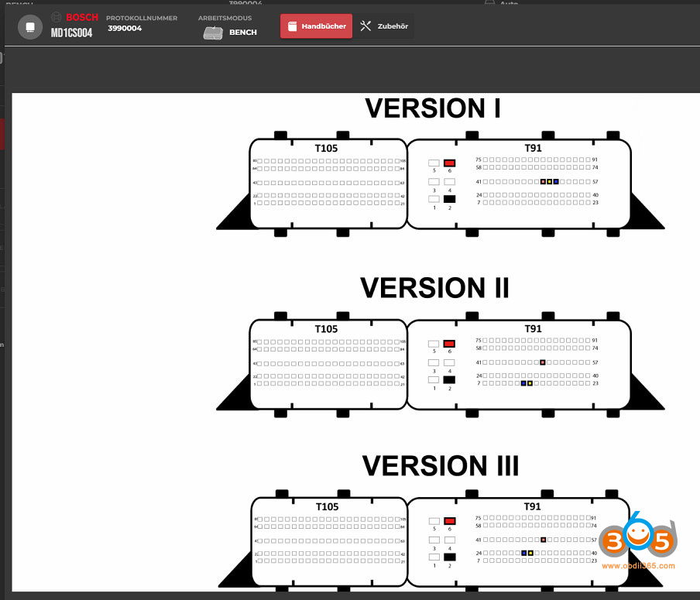Click black pin 2 in Version I diagram
The height and width of the screenshot is (600, 700).
click(x=449, y=199)
